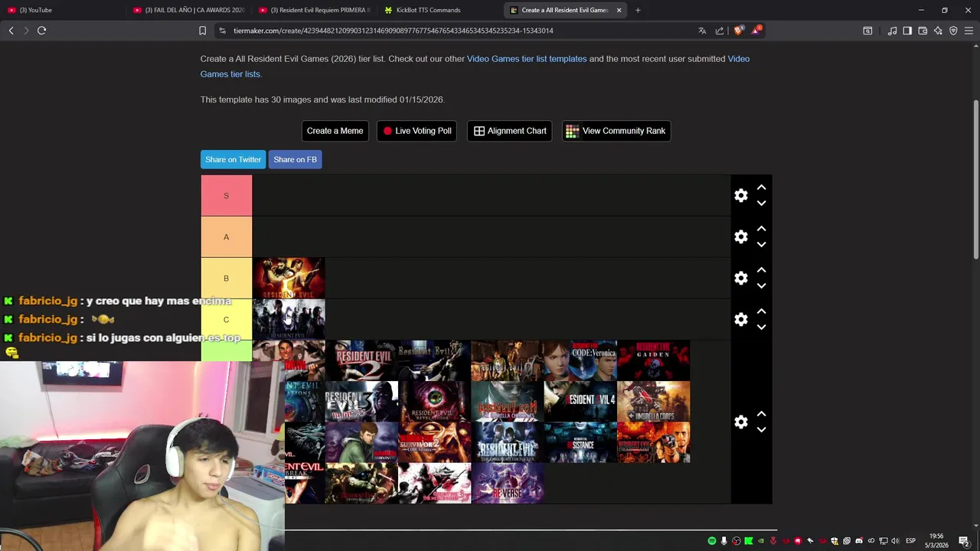View Community Rank

click(616, 131)
